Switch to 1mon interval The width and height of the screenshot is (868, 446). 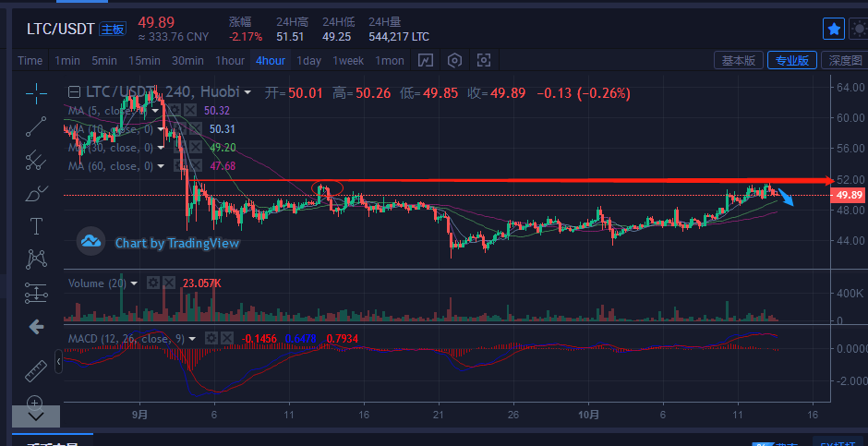click(x=390, y=61)
